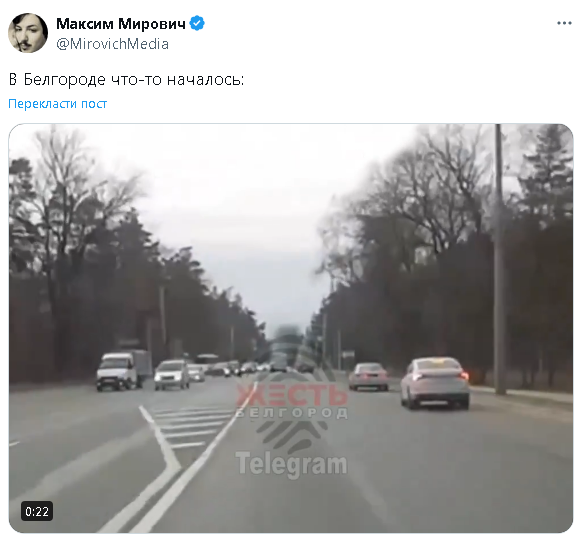Open the three-dot more options menu

tap(564, 23)
